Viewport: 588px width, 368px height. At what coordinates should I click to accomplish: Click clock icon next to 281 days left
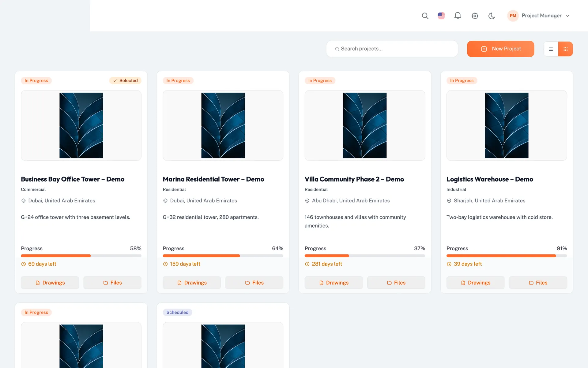[x=307, y=264]
